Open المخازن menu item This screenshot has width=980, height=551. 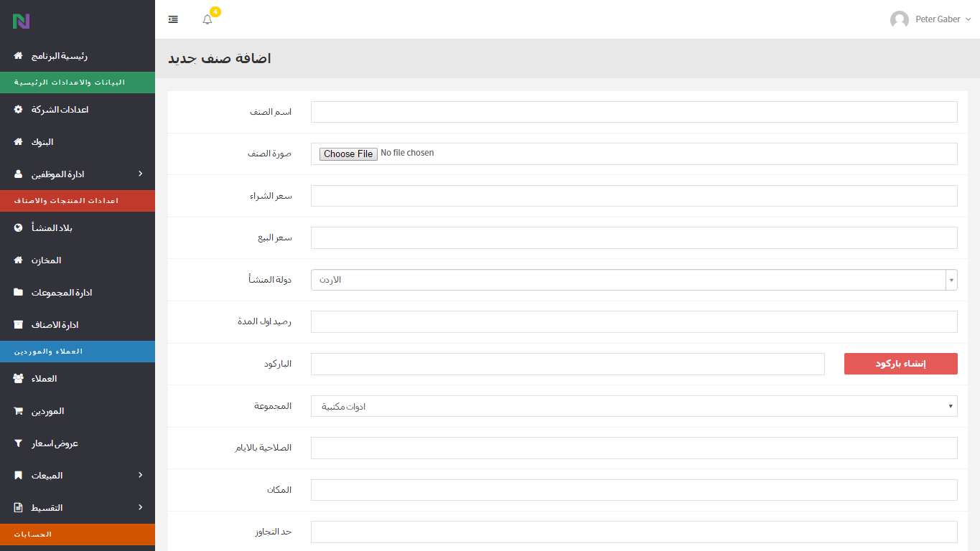pyautogui.click(x=78, y=260)
